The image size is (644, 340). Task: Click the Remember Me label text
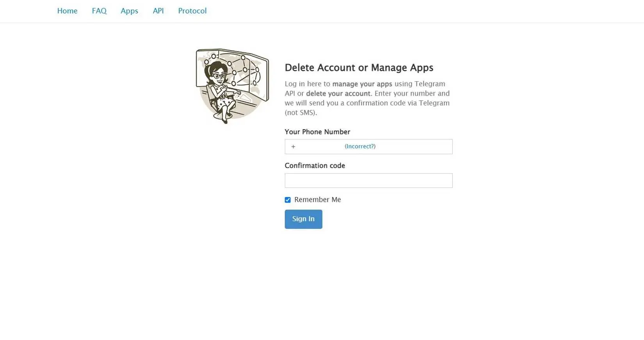[317, 199]
